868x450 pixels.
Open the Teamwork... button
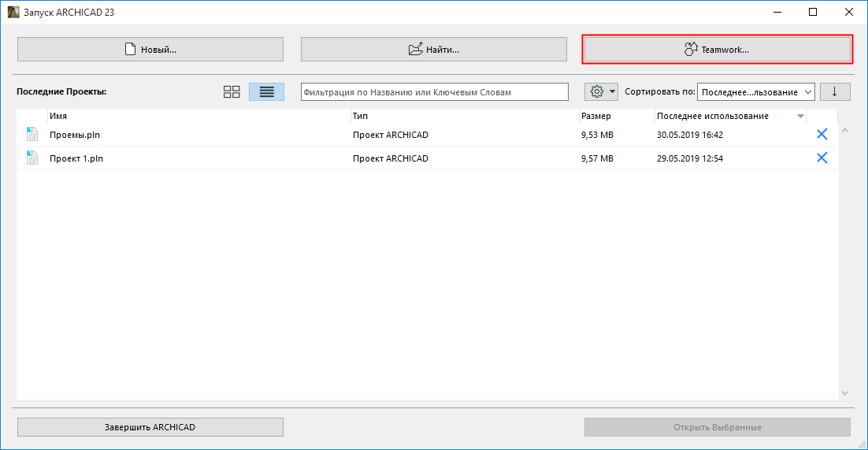coord(718,50)
